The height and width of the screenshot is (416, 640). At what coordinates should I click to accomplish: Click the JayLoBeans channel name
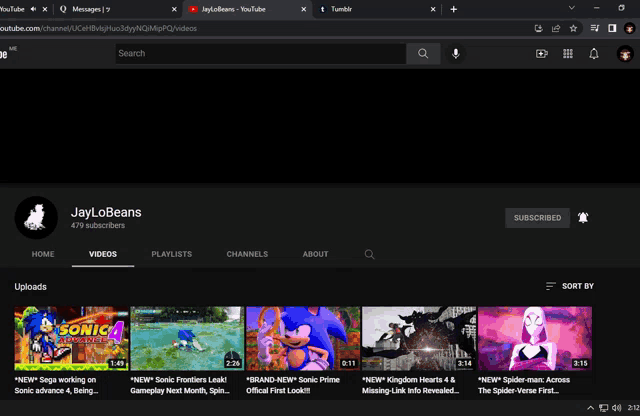106,212
